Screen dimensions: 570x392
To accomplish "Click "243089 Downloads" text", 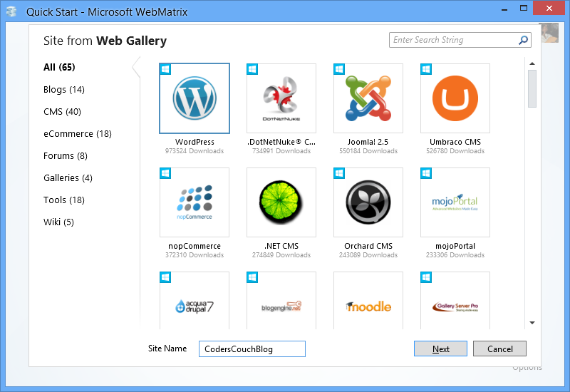I will (x=368, y=255).
